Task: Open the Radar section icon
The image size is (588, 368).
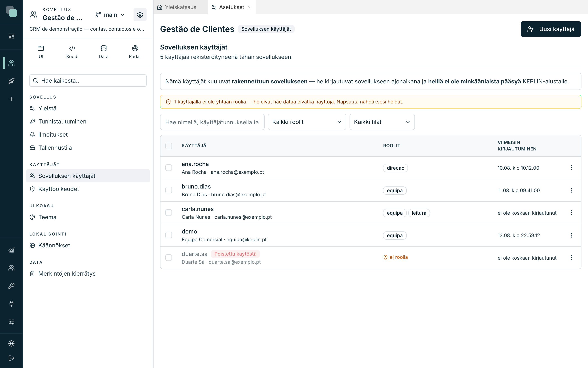Action: [135, 52]
